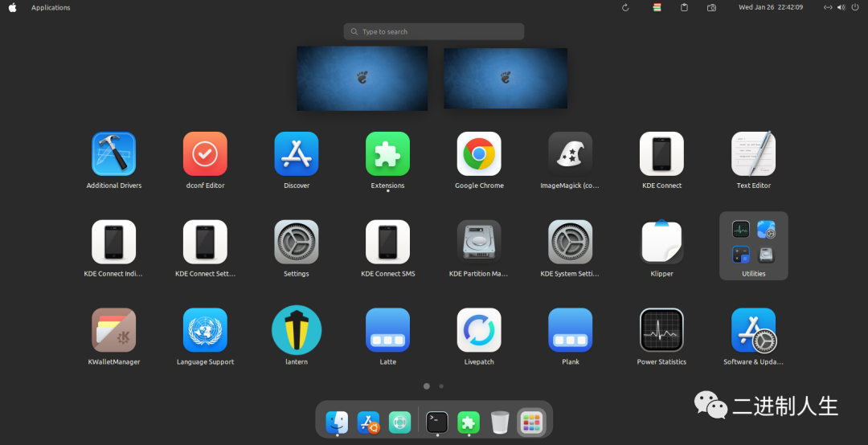Click the volume icon in top bar

(841, 8)
